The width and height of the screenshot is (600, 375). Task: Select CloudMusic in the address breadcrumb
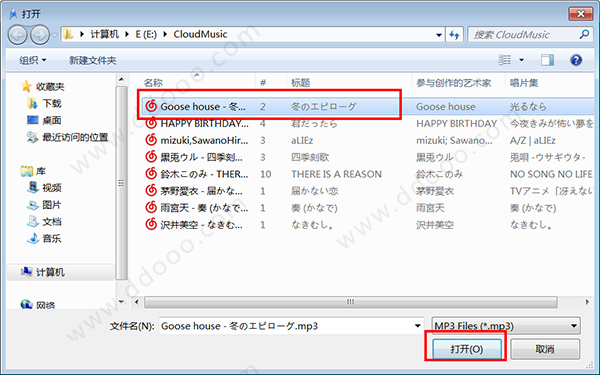click(200, 34)
